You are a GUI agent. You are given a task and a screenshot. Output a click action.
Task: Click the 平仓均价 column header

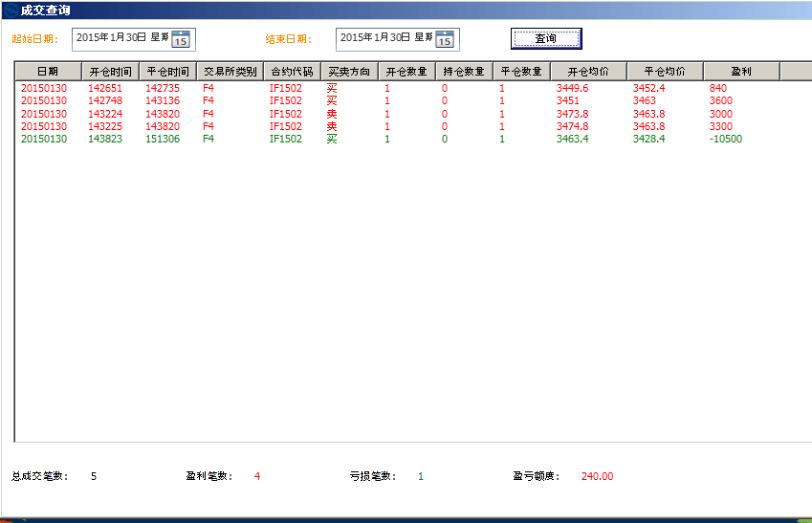(x=665, y=72)
